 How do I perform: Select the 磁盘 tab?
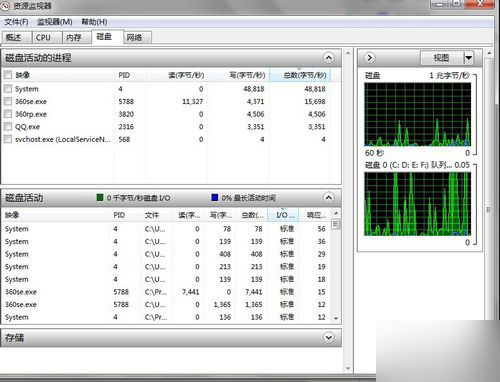tap(107, 37)
